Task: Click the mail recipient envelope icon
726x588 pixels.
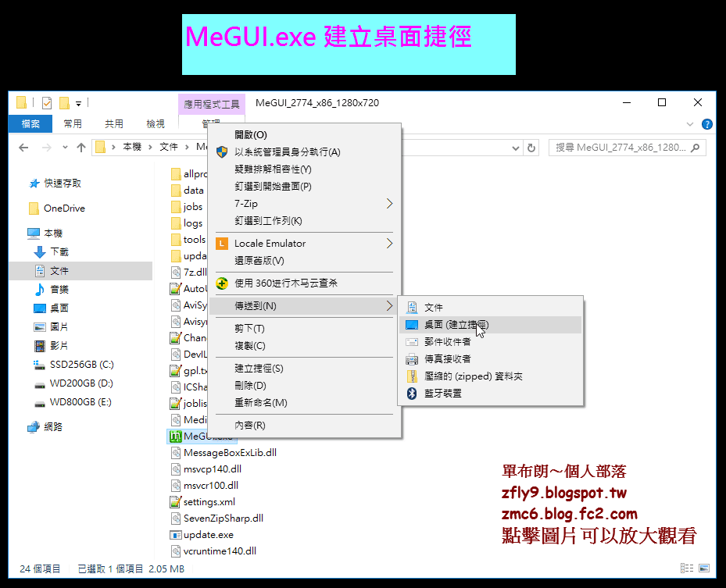Action: point(412,342)
